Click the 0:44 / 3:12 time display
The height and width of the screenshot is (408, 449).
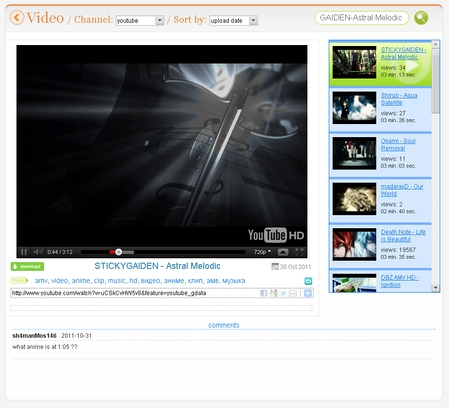coord(60,252)
